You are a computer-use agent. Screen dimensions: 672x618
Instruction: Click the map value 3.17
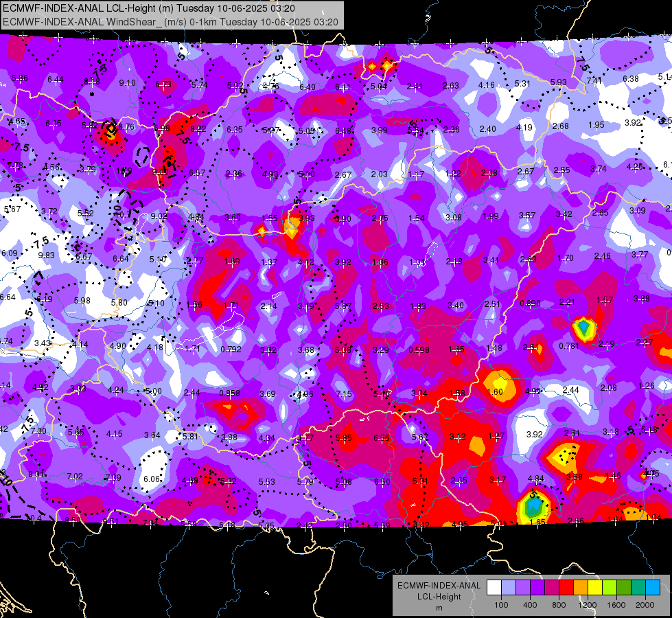[x=498, y=479]
